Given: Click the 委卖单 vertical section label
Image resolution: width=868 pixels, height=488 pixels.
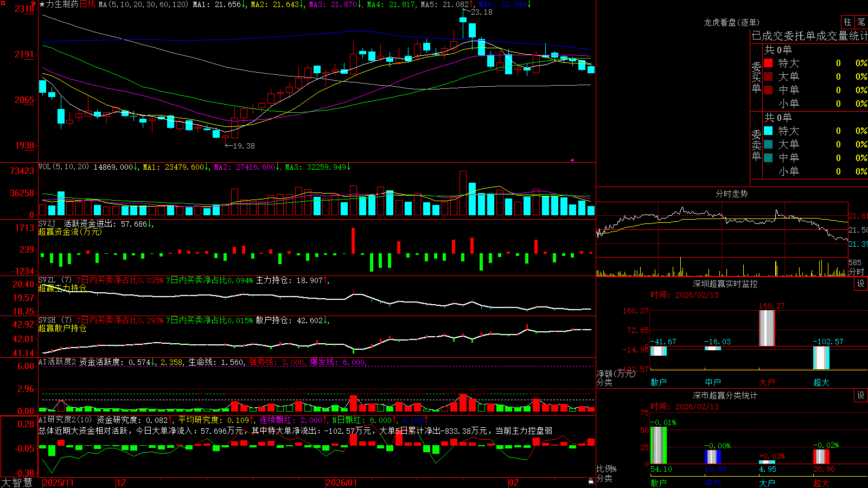Looking at the screenshot, I should point(756,145).
